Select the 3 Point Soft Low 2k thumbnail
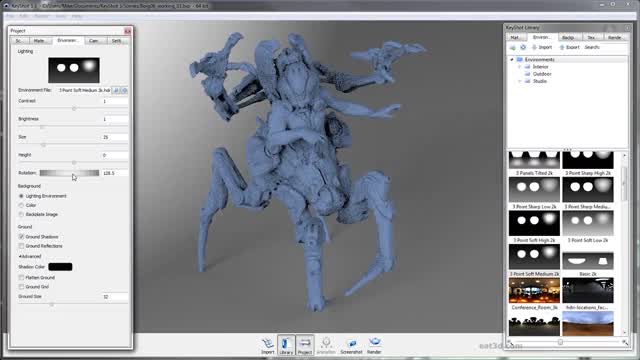Viewport: 640px width, 360px height. click(588, 223)
